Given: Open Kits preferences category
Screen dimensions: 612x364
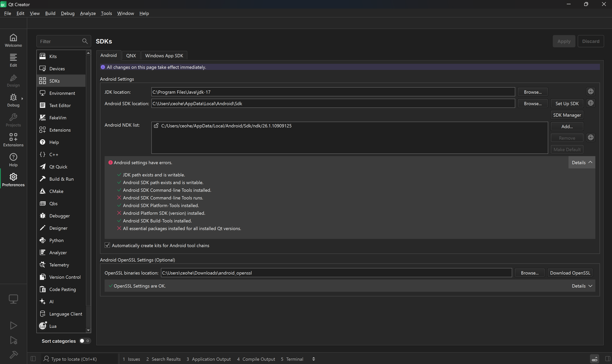Looking at the screenshot, I should click(x=61, y=56).
